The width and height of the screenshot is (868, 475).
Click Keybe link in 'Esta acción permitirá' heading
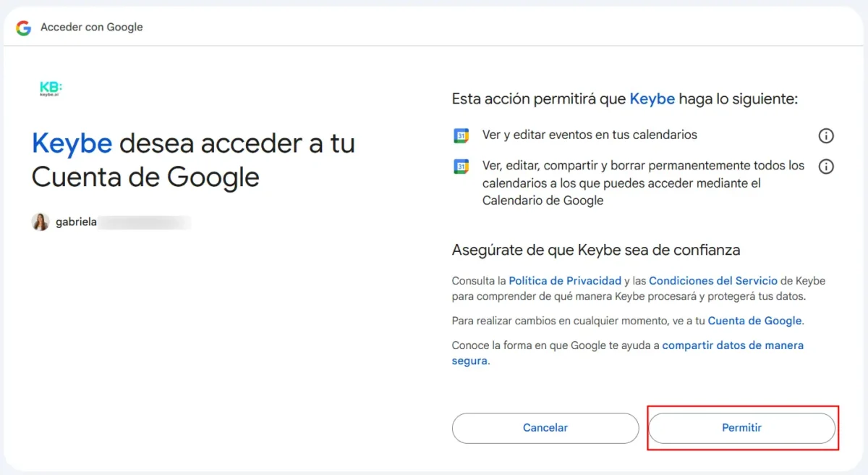tap(652, 99)
